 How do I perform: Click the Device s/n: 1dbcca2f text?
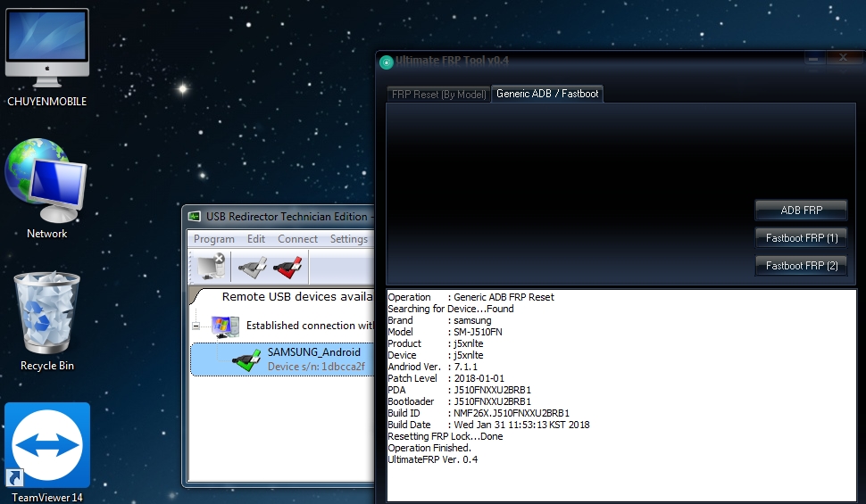[x=316, y=366]
